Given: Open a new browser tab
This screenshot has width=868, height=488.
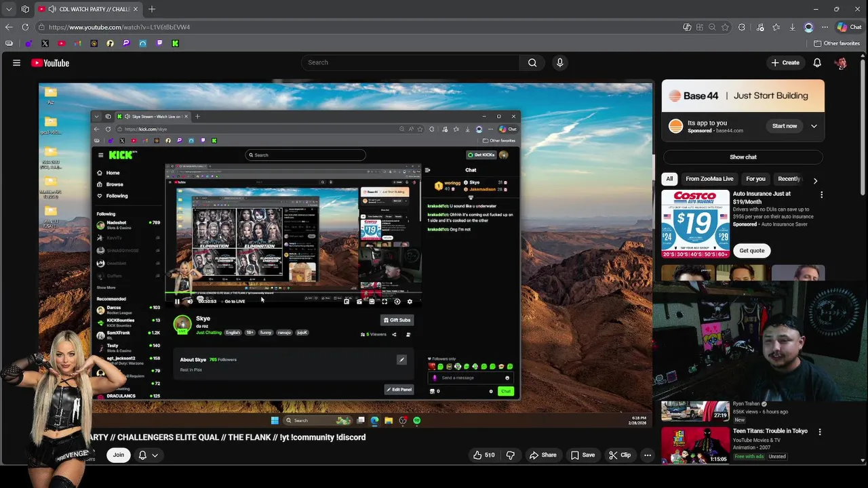Looking at the screenshot, I should point(152,9).
